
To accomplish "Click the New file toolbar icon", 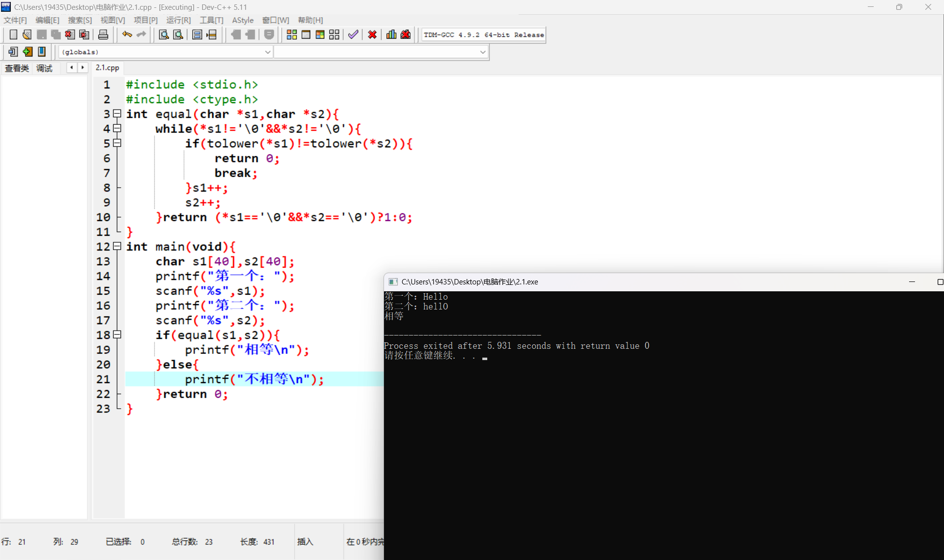I will click(x=13, y=34).
